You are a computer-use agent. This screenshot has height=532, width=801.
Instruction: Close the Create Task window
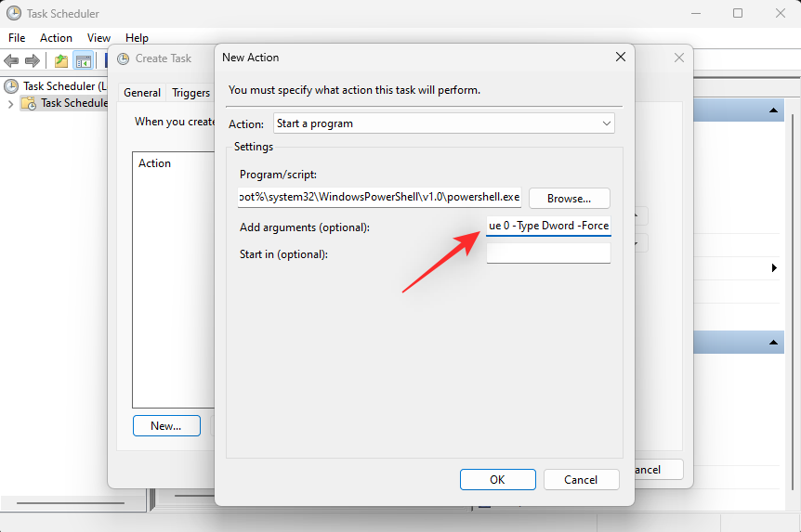679,58
